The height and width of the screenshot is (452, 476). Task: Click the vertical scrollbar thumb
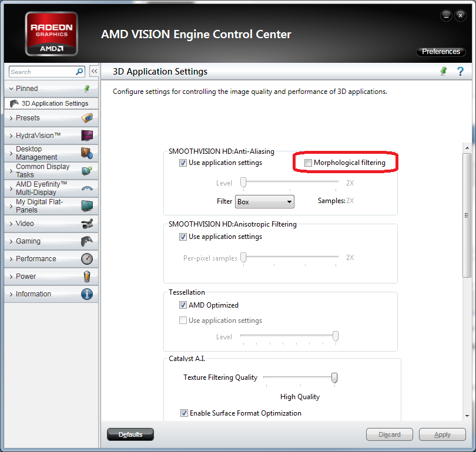tap(467, 215)
